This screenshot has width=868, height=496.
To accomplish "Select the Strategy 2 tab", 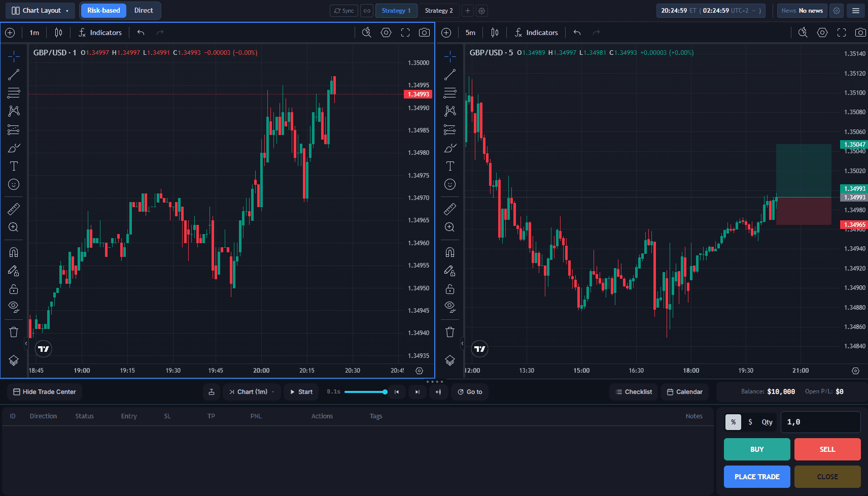I will 439,11.
